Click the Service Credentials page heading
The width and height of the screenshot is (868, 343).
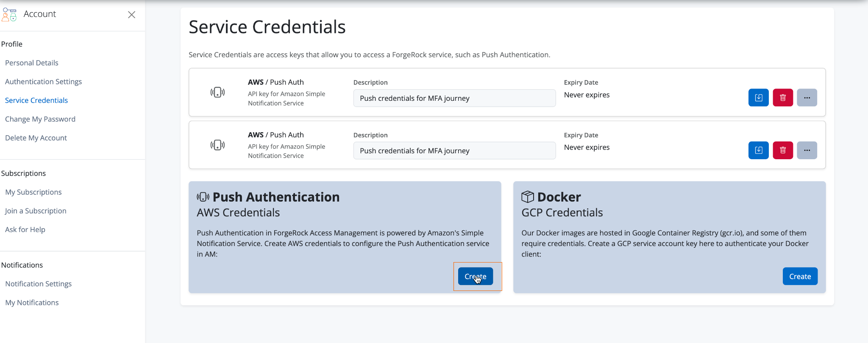(x=267, y=27)
